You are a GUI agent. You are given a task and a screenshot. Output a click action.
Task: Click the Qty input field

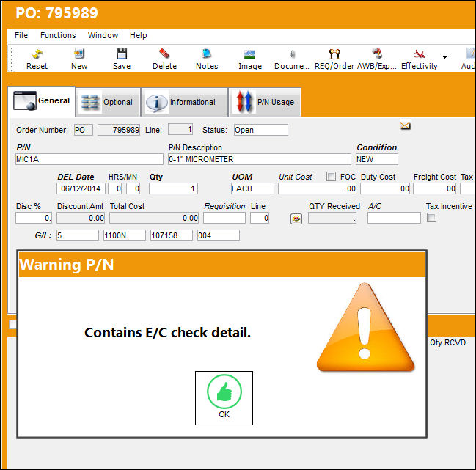[x=173, y=188]
